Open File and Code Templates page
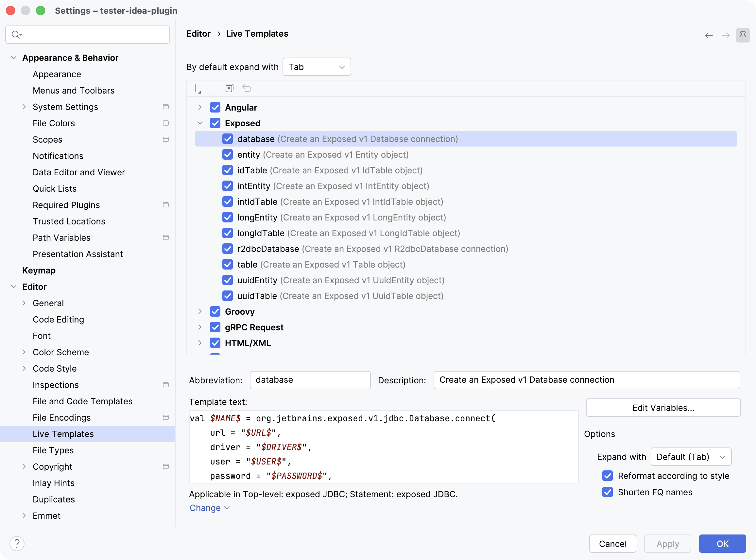The width and height of the screenshot is (756, 560). coord(82,401)
